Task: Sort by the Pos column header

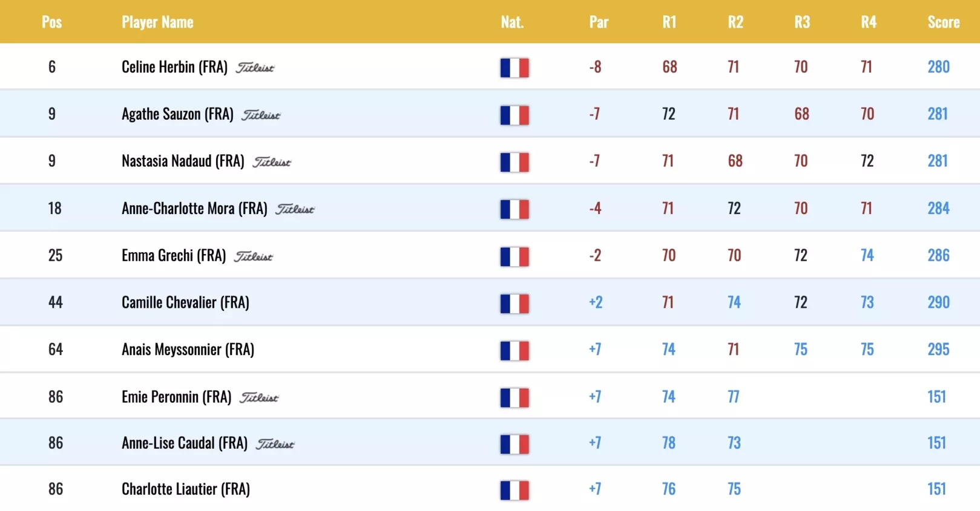Action: [x=52, y=22]
